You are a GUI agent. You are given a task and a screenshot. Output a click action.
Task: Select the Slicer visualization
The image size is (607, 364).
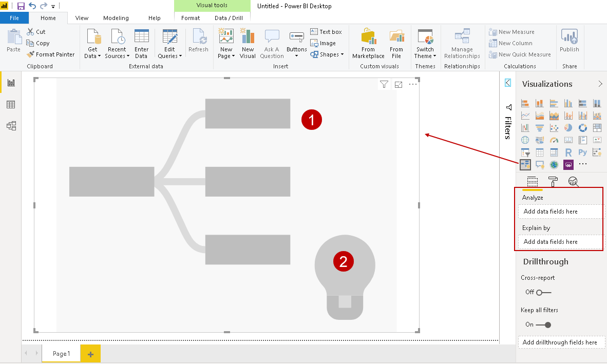click(x=525, y=152)
